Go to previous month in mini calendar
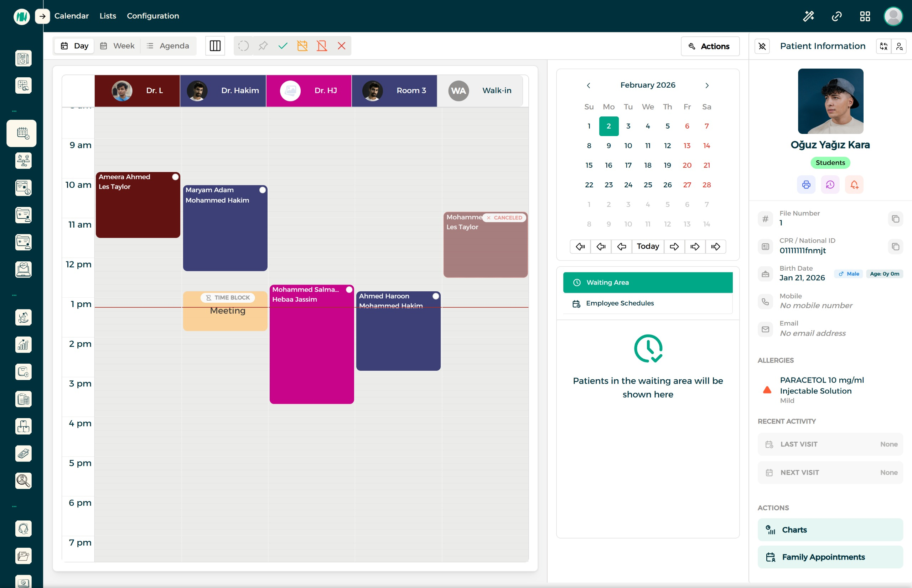Image resolution: width=912 pixels, height=588 pixels. (x=589, y=85)
